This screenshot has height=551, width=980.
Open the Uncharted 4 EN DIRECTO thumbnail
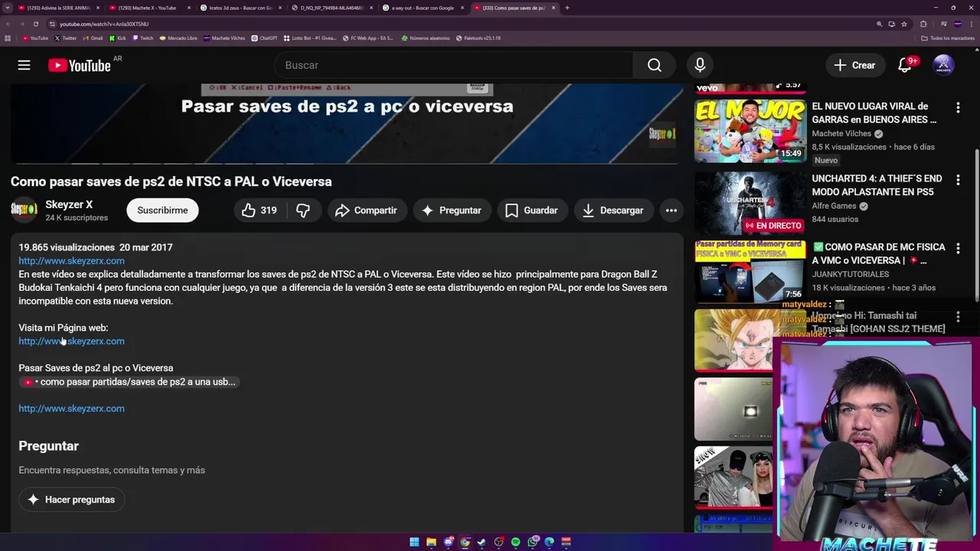tap(750, 203)
